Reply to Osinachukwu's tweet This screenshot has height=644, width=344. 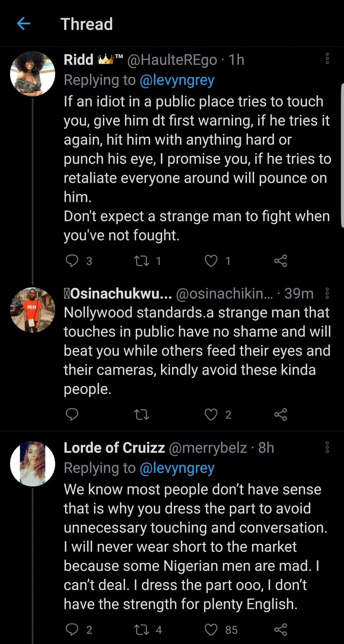point(71,415)
